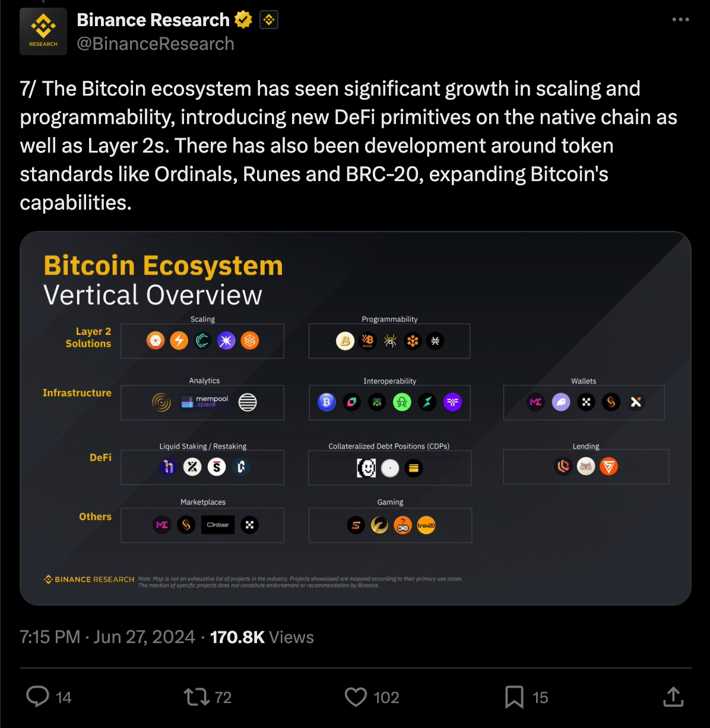This screenshot has width=710, height=728.
Task: Click the 7:15 PM Jun 27, 2024 timestamp
Action: point(107,637)
